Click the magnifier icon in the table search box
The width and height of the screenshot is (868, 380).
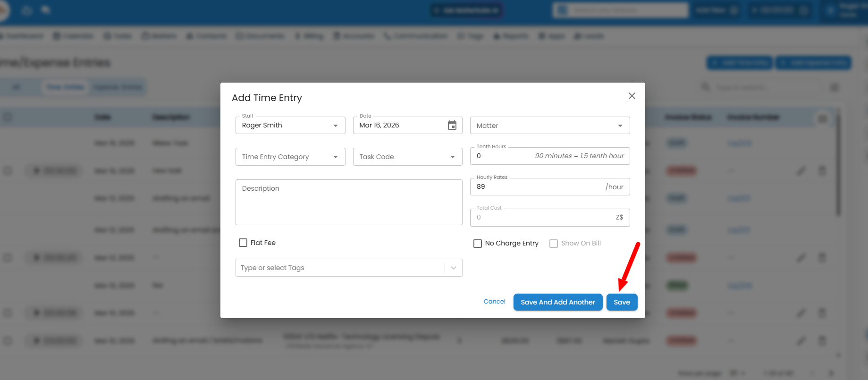(706, 87)
